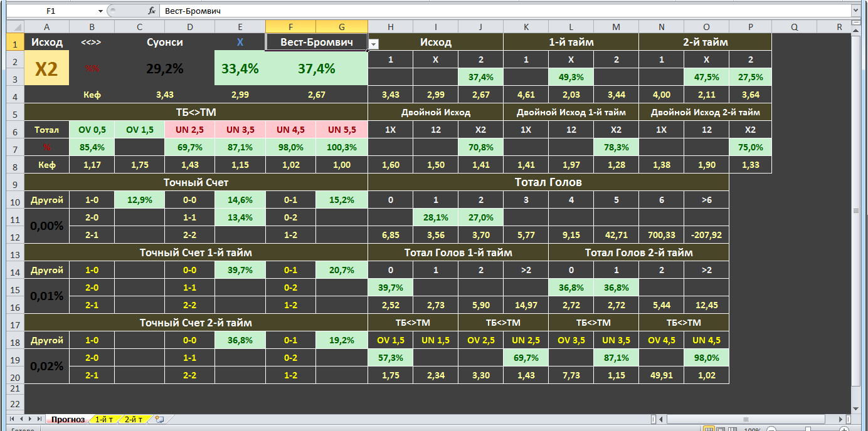
Task: Select the 85,4% cell
Action: click(x=92, y=147)
